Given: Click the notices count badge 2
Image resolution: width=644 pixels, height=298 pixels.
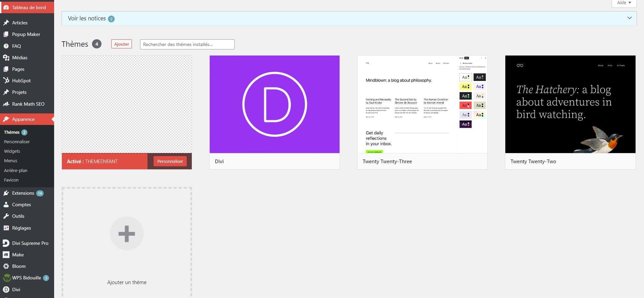Looking at the screenshot, I should [111, 19].
